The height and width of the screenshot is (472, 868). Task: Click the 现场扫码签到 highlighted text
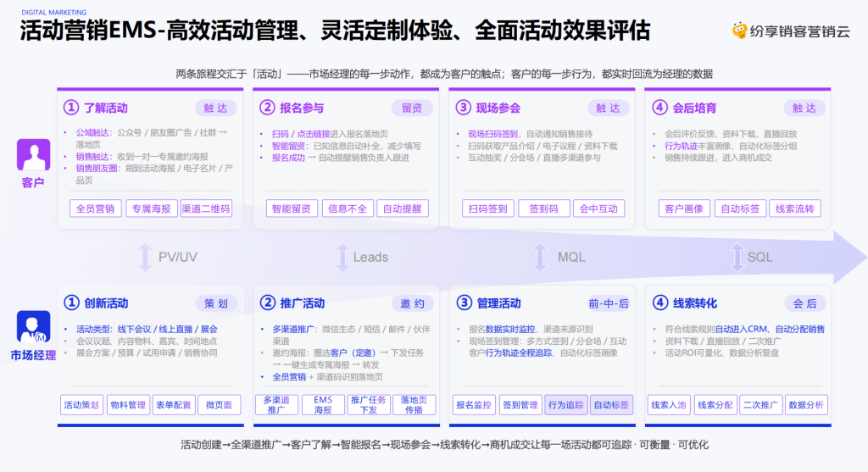pyautogui.click(x=492, y=134)
